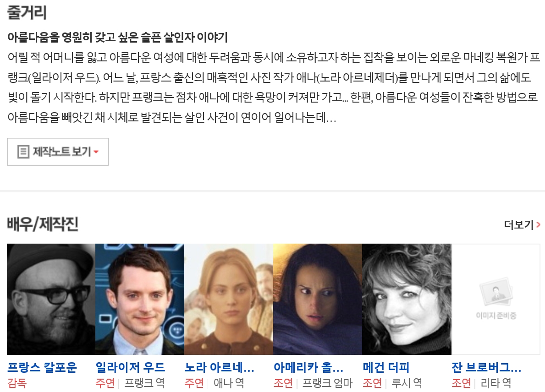This screenshot has height=392, width=545.
Task: Open 아메리카 올리보 photo thumbnail
Action: click(318, 299)
